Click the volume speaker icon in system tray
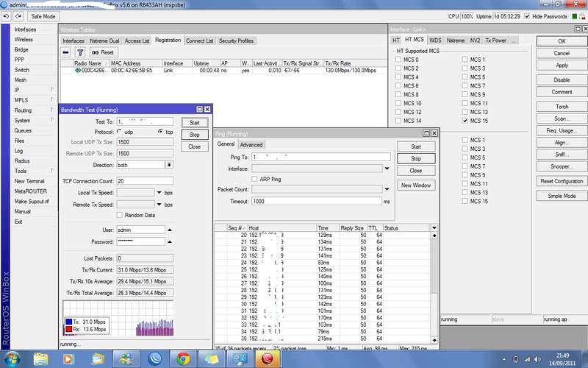The height and width of the screenshot is (368, 588). coord(537,360)
